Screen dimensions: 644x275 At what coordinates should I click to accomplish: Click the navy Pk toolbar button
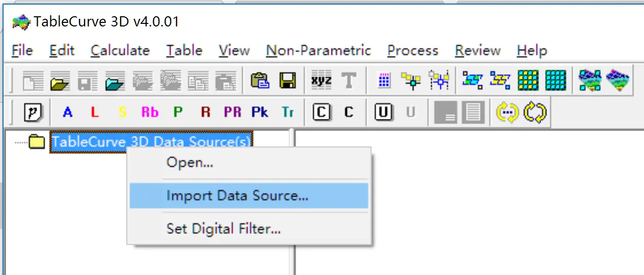click(x=260, y=112)
